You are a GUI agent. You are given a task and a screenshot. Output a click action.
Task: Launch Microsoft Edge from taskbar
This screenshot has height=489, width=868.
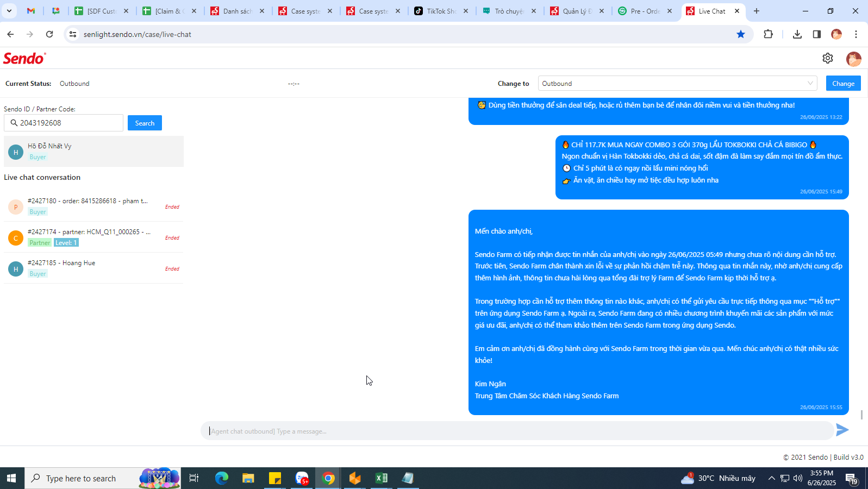221,478
